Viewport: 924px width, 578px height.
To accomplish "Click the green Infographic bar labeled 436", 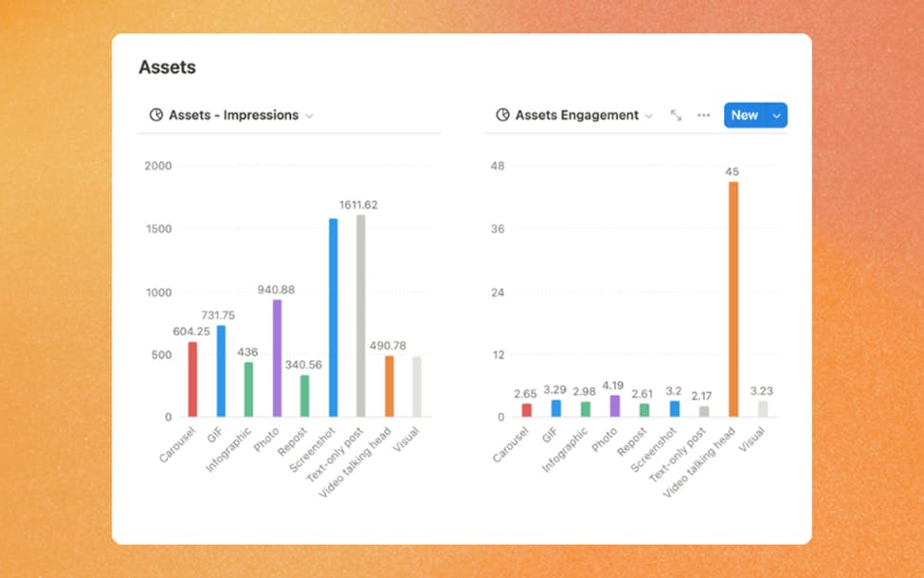I will point(248,389).
